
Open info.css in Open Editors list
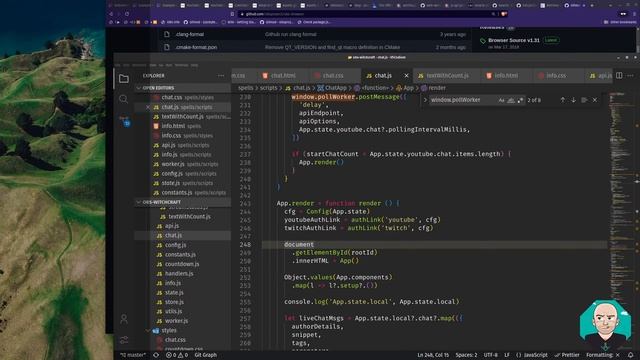182,136
